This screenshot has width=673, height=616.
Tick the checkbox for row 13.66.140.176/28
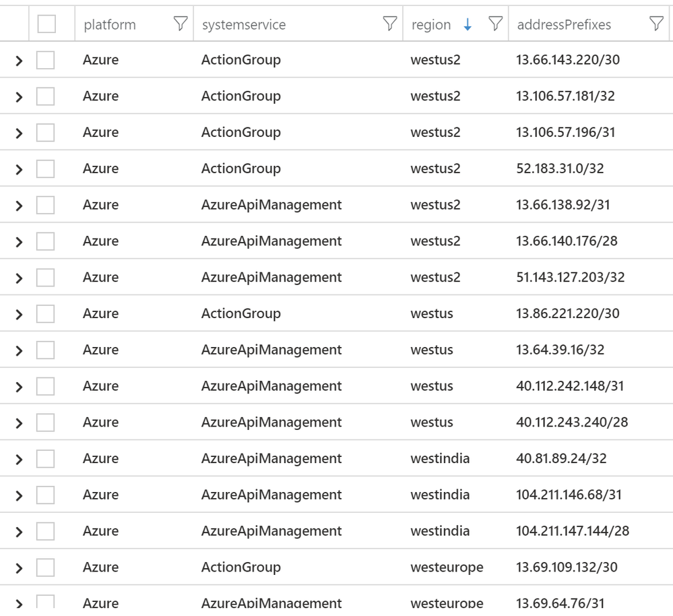pyautogui.click(x=46, y=241)
